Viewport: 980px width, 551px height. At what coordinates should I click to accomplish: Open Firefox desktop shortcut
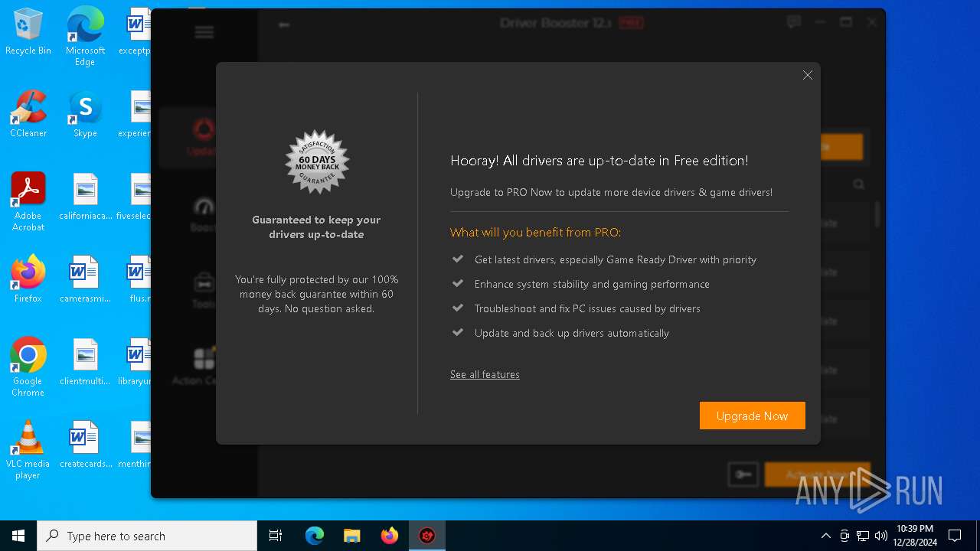[x=28, y=279]
